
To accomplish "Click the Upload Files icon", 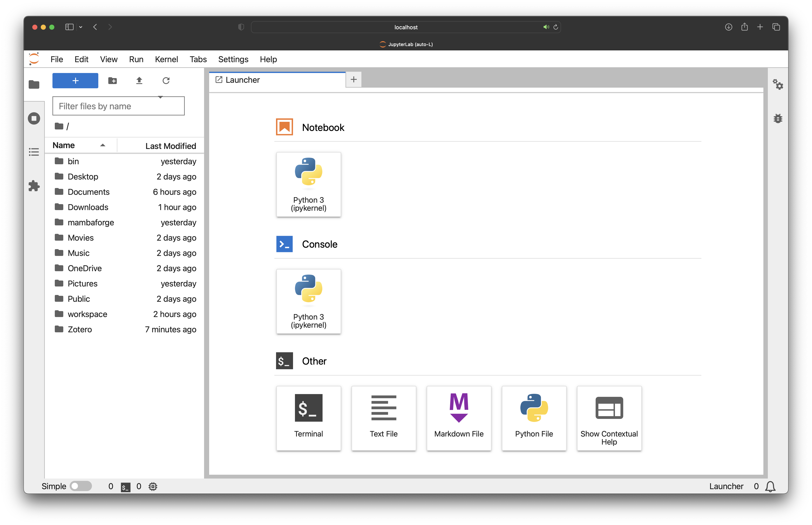I will click(139, 80).
